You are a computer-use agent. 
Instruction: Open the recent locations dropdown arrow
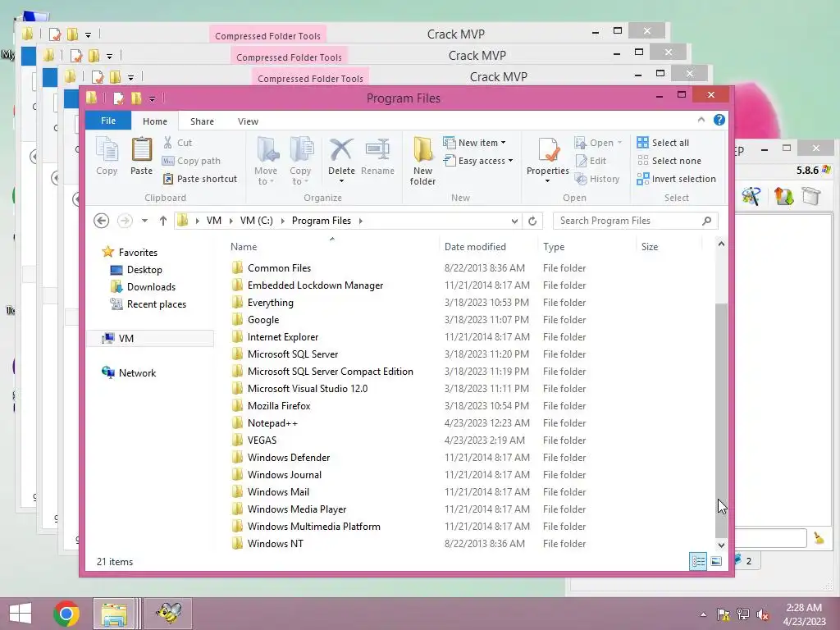click(x=144, y=221)
